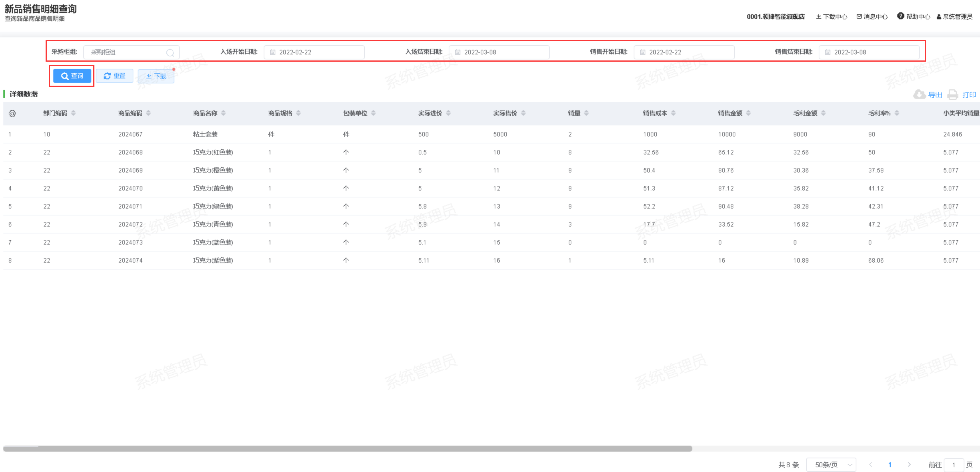Click the 前往 page number input
The image size is (980, 472).
[x=954, y=465]
